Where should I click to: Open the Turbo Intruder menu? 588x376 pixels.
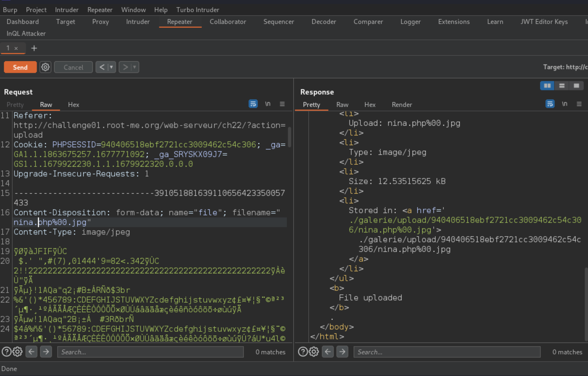[x=197, y=10]
